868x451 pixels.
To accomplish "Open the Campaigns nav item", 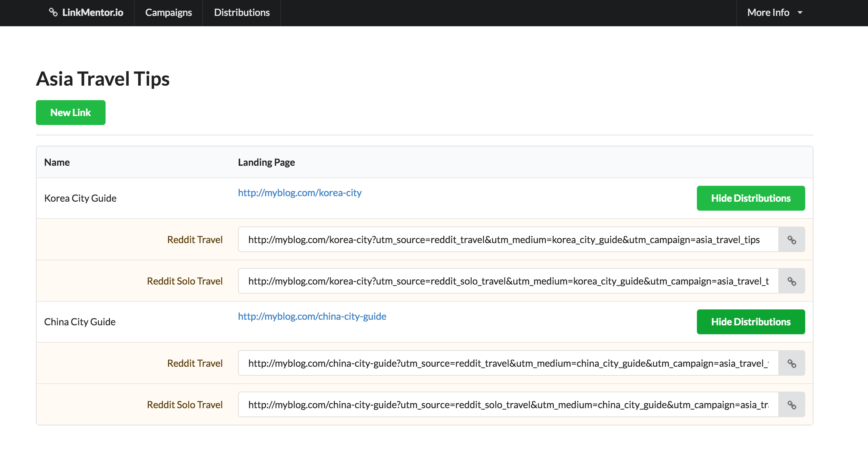I will (x=168, y=12).
